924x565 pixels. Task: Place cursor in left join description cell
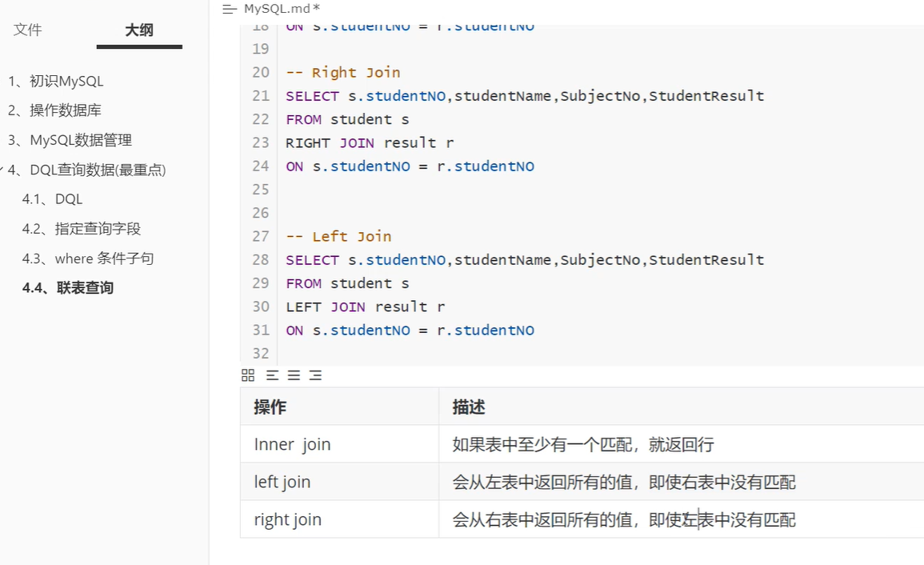624,482
